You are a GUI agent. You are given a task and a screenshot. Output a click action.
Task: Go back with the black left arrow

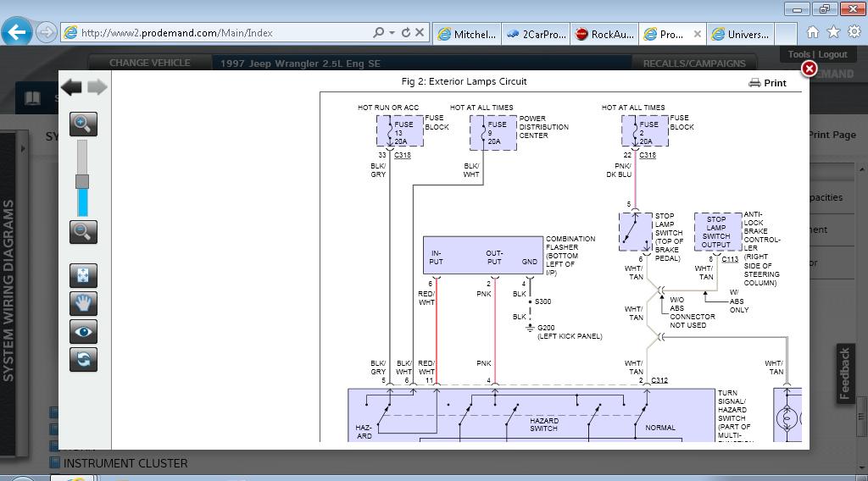click(71, 86)
